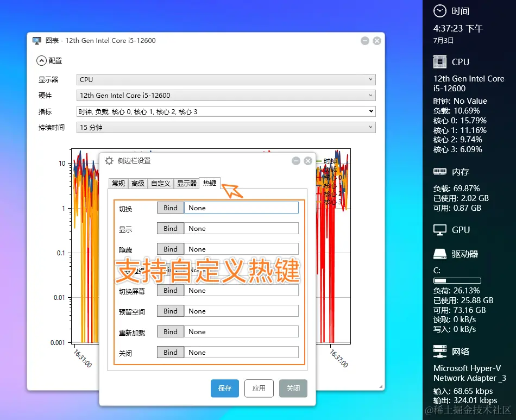Click the 输出: 324.01 kbps network value

click(x=465, y=400)
